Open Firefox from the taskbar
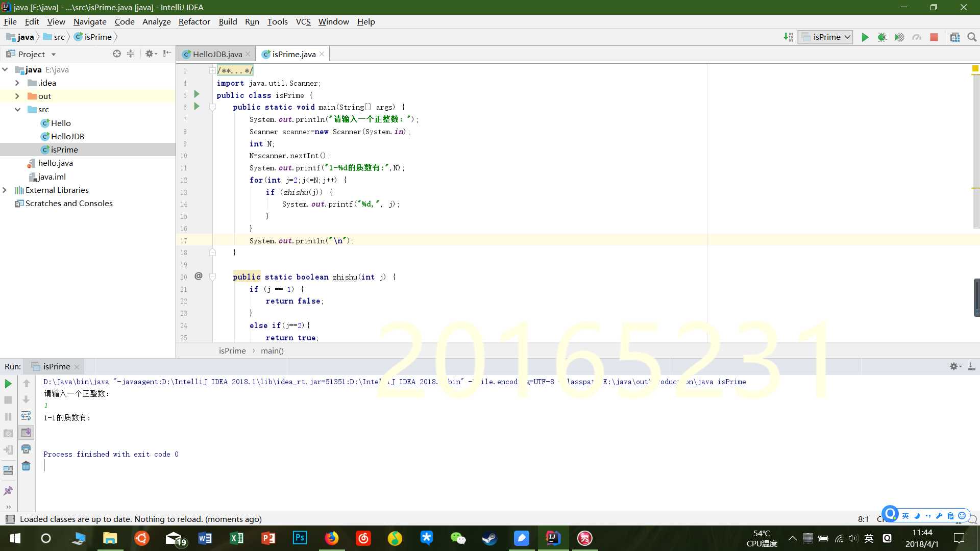 click(x=331, y=538)
